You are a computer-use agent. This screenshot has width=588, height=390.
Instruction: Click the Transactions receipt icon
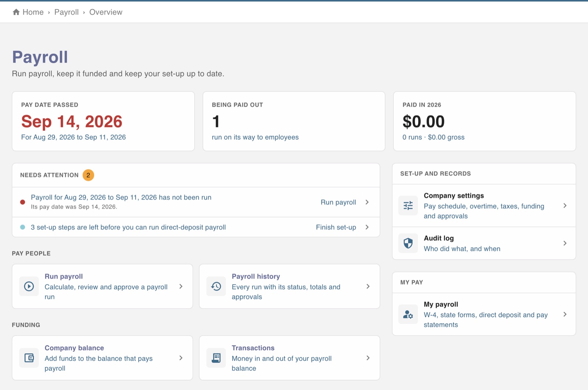coord(216,358)
